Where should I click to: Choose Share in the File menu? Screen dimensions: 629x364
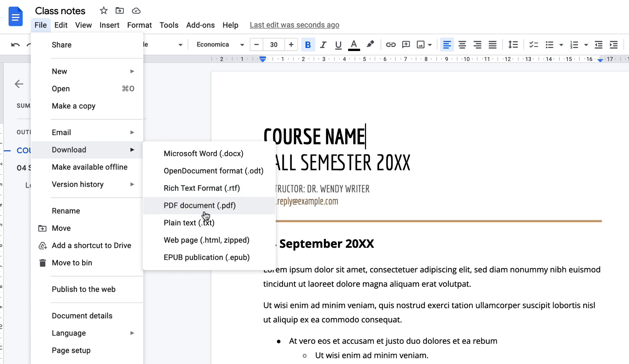pos(87,45)
